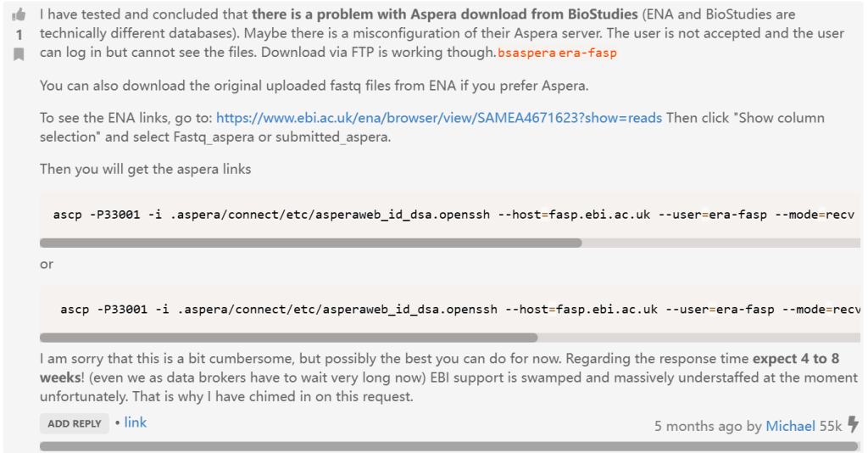Open the bsaspera tag
This screenshot has width=868, height=453.
526,53
